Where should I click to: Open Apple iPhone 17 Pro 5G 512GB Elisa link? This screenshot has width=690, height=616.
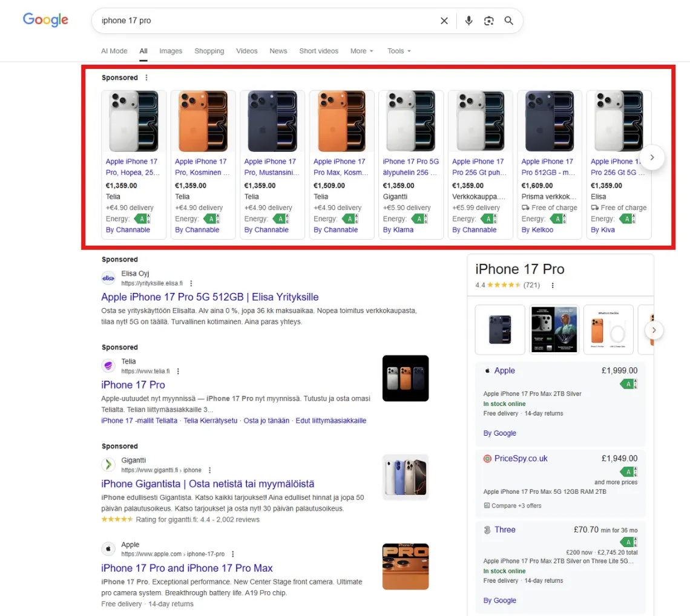[210, 297]
